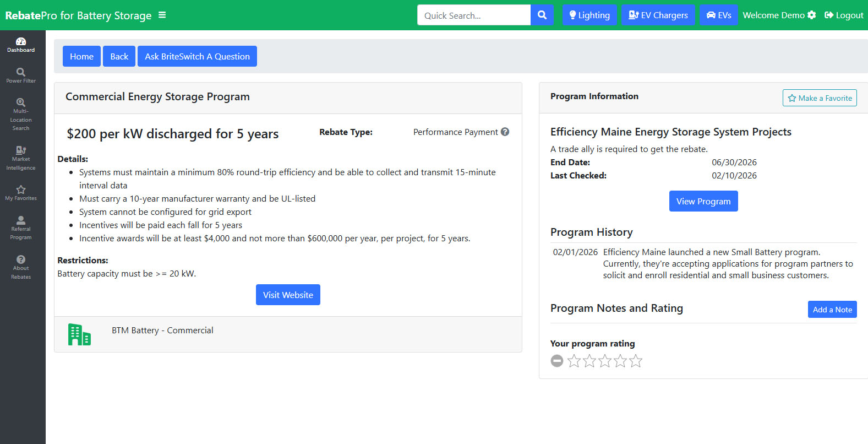Rate the program two stars

589,361
